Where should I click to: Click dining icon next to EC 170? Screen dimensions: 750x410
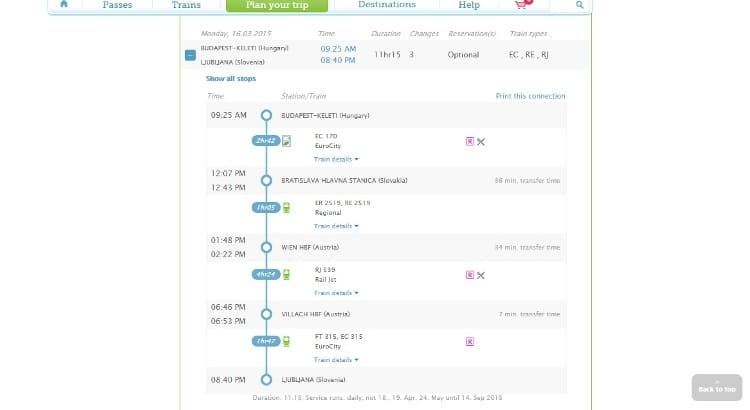(x=481, y=142)
